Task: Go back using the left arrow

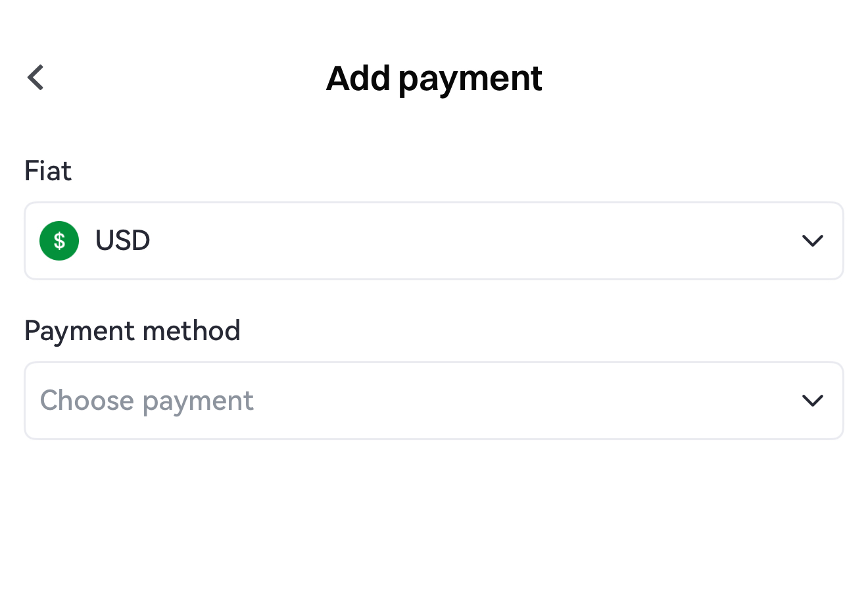Action: [36, 78]
